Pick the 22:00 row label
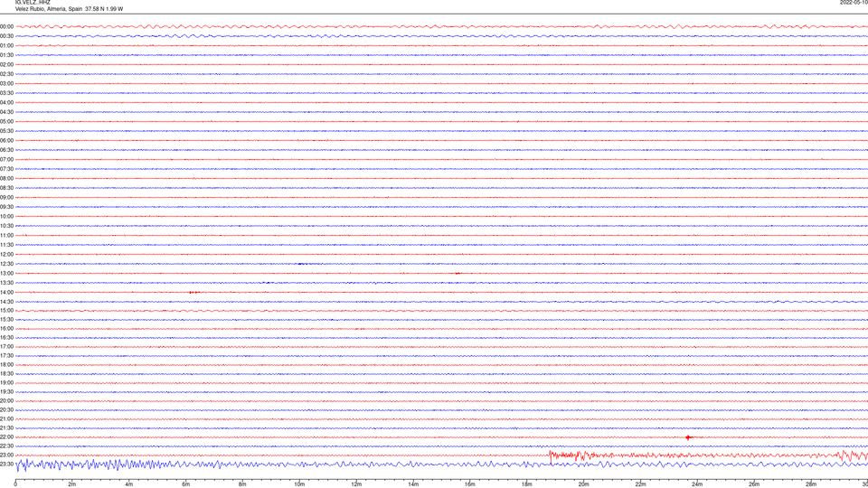This screenshot has height=488, width=868. 6,437
